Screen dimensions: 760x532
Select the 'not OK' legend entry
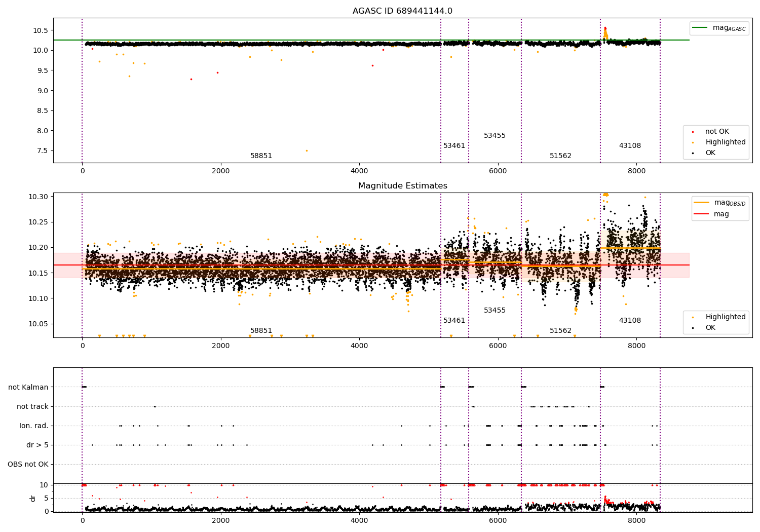[x=717, y=132]
